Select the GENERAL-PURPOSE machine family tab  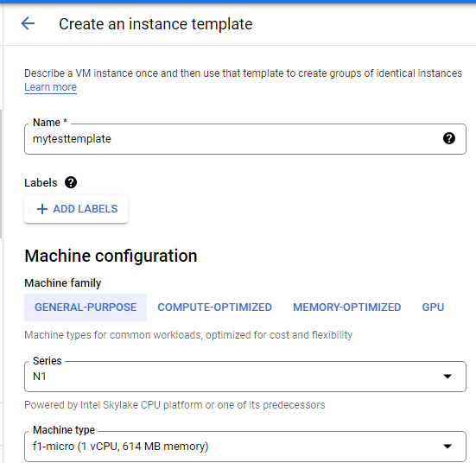(x=86, y=308)
